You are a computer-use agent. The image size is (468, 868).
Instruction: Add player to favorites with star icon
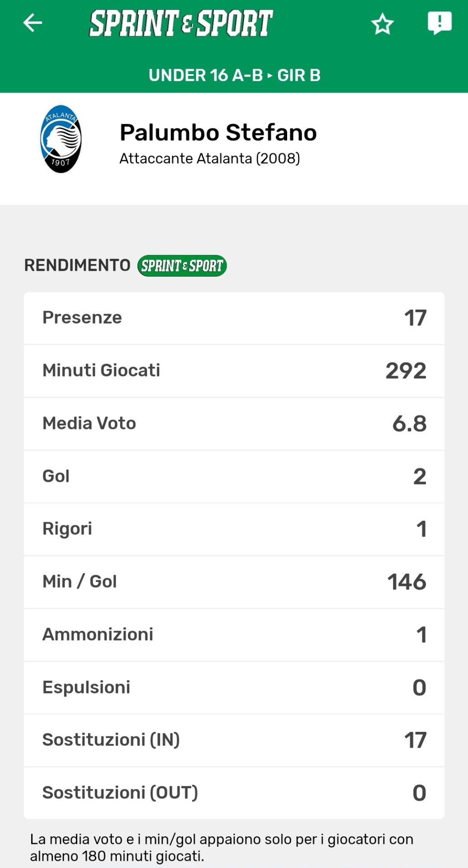click(383, 24)
